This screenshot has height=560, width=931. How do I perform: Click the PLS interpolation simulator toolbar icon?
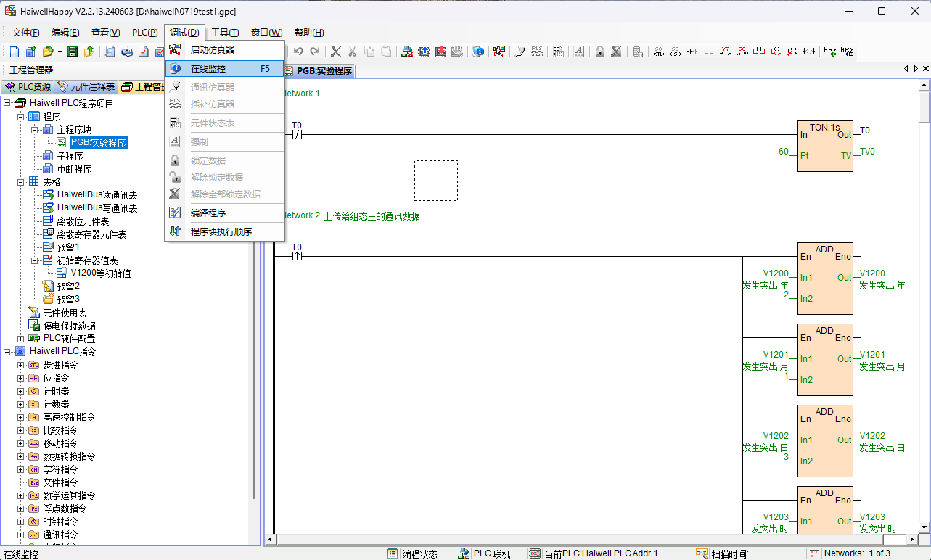537,52
